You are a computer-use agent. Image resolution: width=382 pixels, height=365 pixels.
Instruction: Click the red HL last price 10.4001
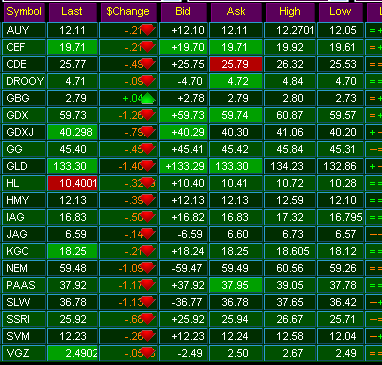click(72, 183)
